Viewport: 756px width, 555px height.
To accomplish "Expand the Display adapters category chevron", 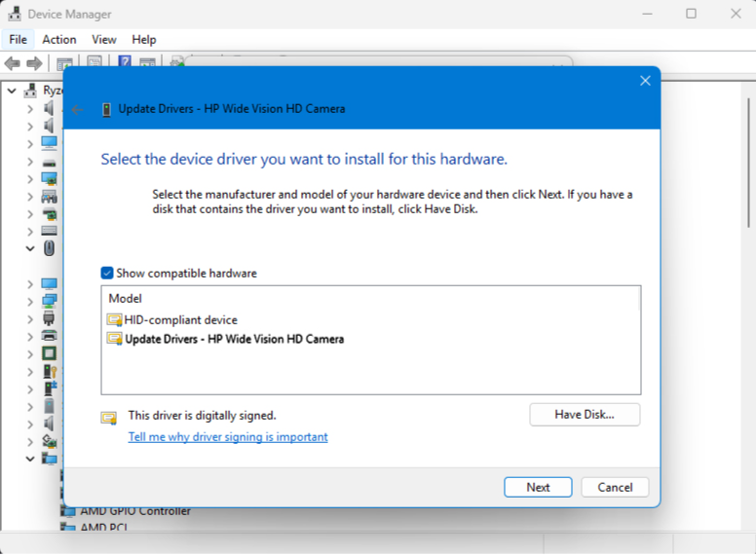I will [30, 179].
